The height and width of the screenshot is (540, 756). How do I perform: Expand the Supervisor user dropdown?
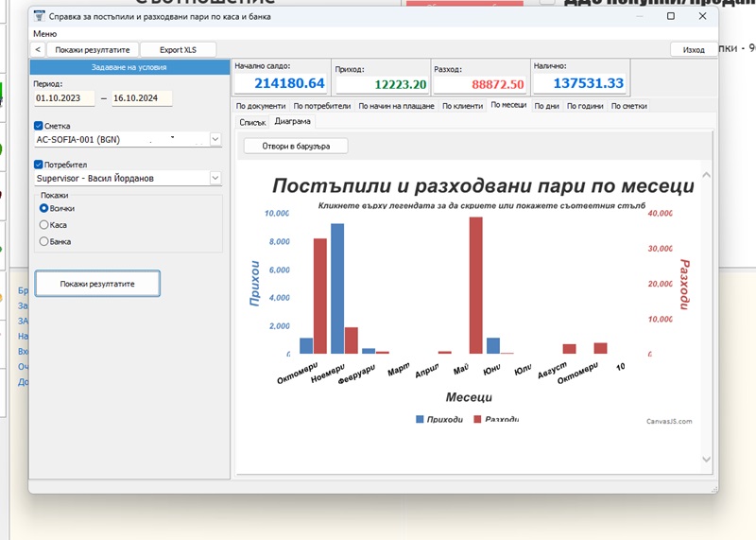pyautogui.click(x=215, y=178)
